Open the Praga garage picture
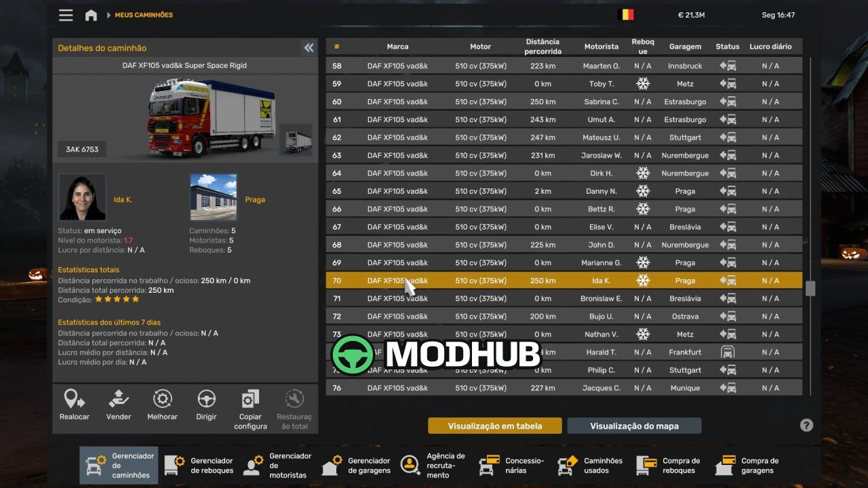The height and width of the screenshot is (488, 868). tap(214, 197)
